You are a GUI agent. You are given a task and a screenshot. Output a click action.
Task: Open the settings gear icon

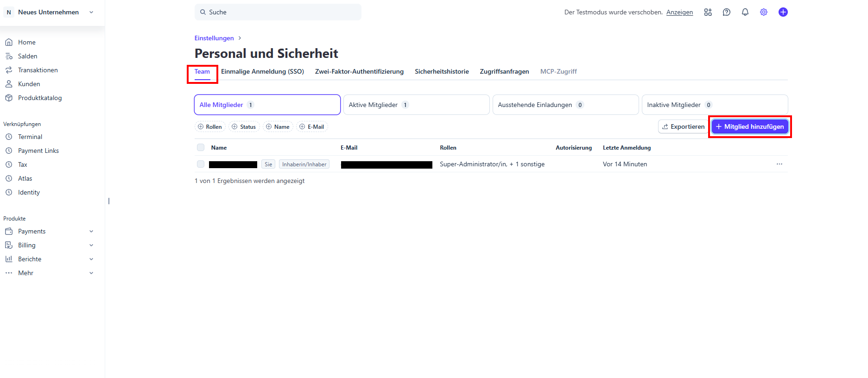coord(763,13)
